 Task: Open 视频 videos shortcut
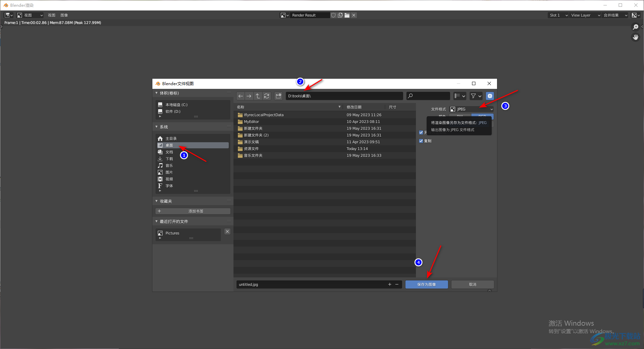(x=193, y=179)
